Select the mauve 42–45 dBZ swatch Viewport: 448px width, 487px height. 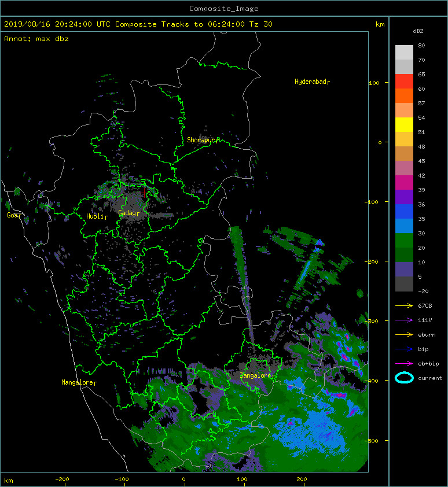pyautogui.click(x=404, y=168)
